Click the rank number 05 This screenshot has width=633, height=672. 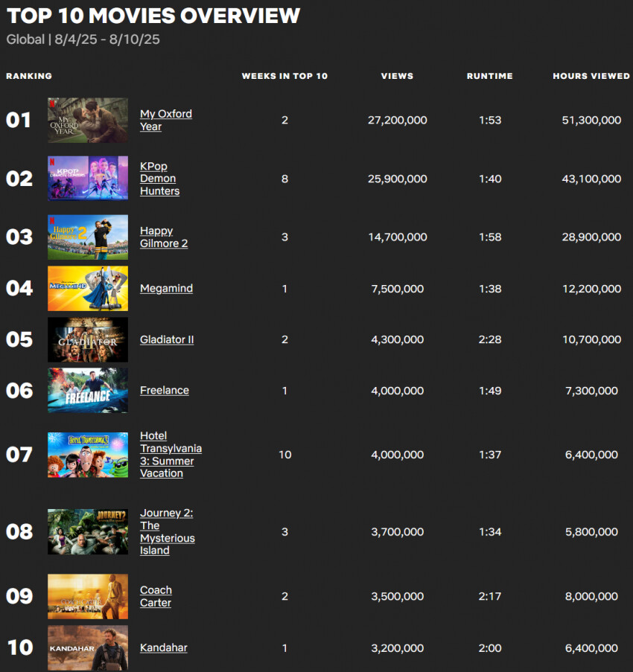click(x=19, y=339)
